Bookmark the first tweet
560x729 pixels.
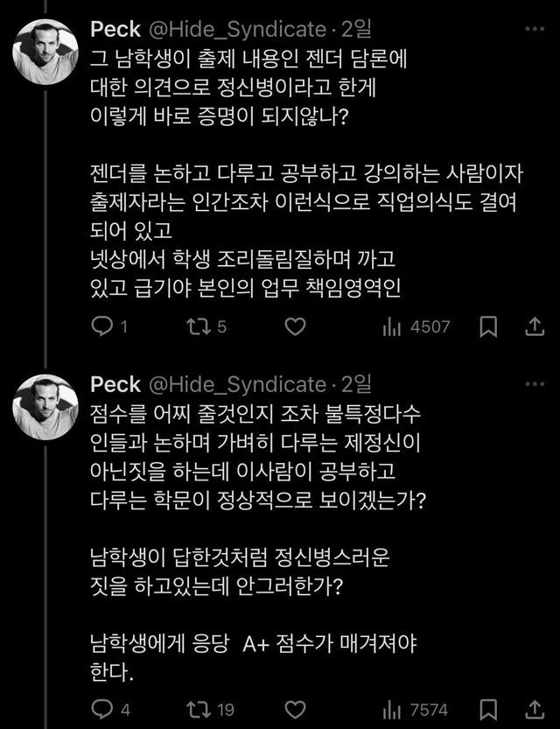pos(491,326)
